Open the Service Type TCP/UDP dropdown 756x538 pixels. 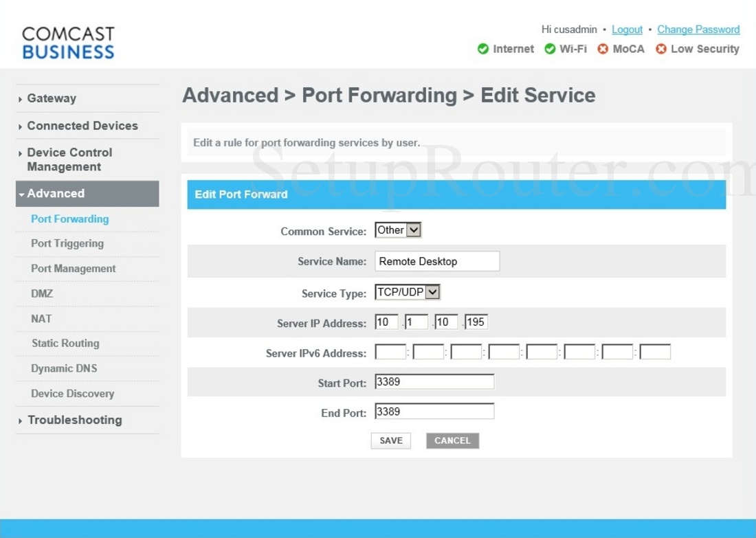(x=408, y=291)
